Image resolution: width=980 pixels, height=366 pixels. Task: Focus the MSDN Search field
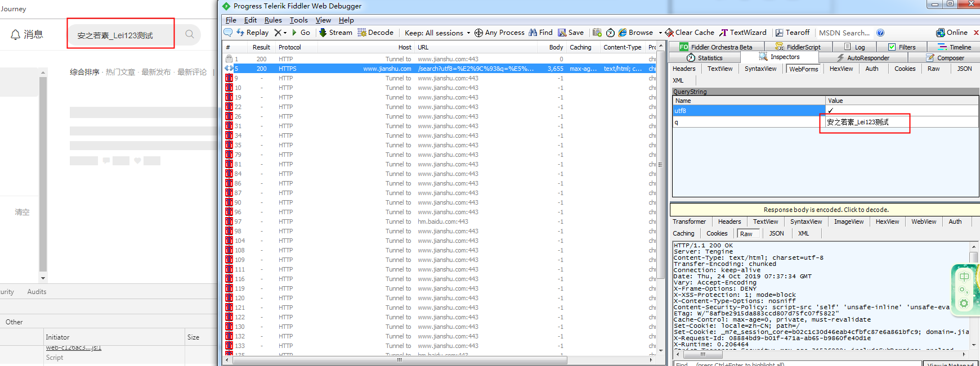[x=844, y=33]
